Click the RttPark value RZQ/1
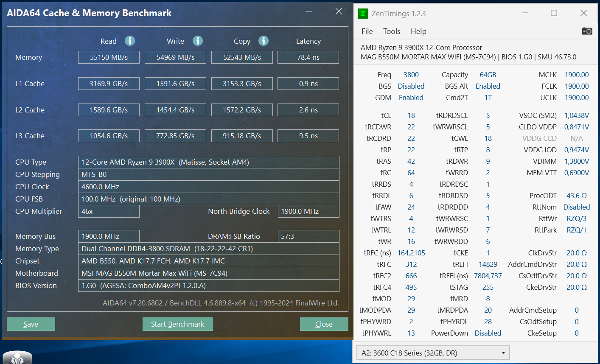The image size is (600, 364). (577, 230)
